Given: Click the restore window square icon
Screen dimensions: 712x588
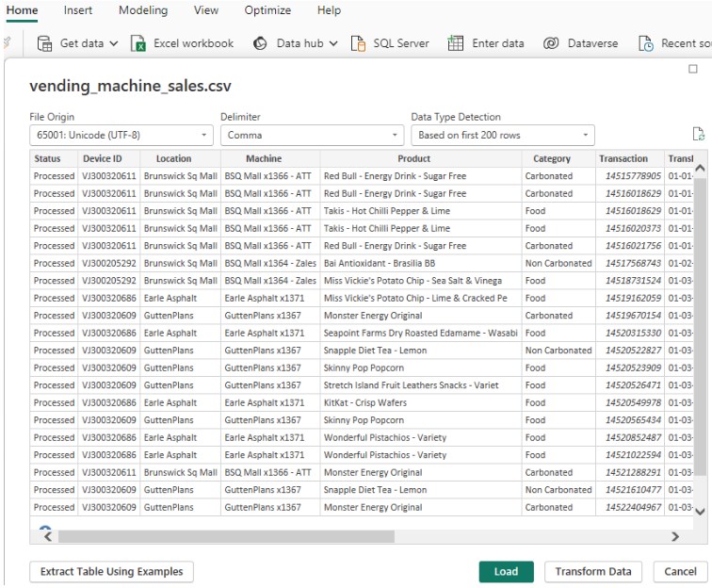Looking at the screenshot, I should point(693,69).
